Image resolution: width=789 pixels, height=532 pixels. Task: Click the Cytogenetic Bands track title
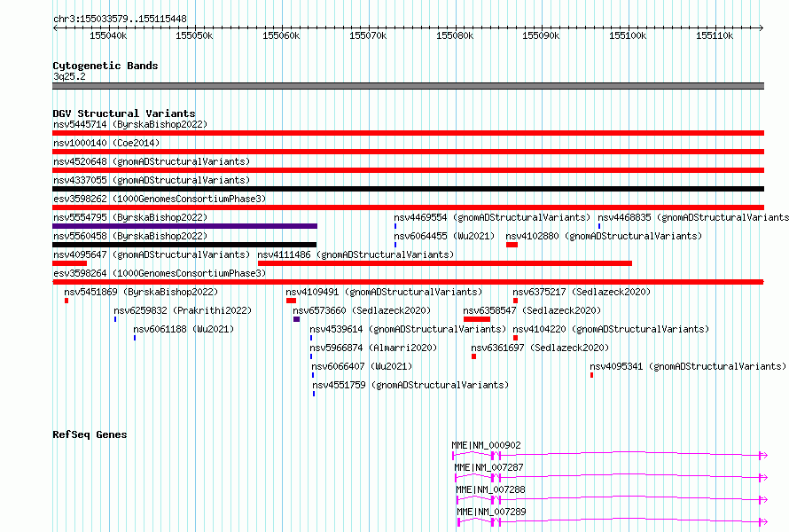[105, 66]
